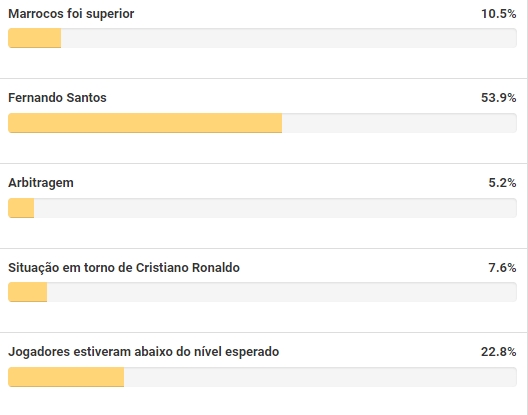Screen dimensions: 528x415
Task: Click the yellow part of Cristiano Ronaldo bar
Action: click(28, 292)
